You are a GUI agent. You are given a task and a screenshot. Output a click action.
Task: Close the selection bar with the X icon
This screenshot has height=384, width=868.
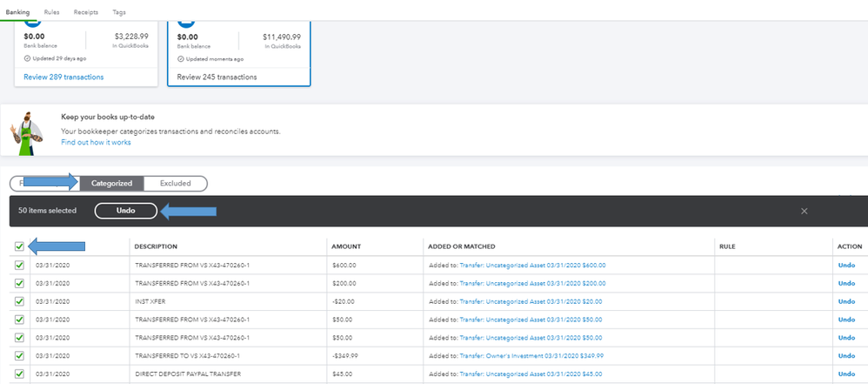tap(805, 211)
